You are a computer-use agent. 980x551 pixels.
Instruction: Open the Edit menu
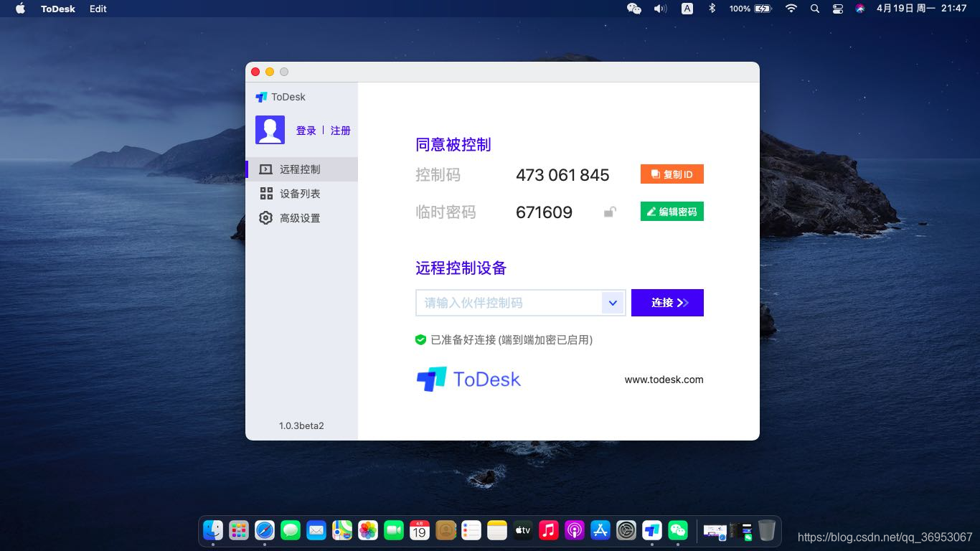98,9
